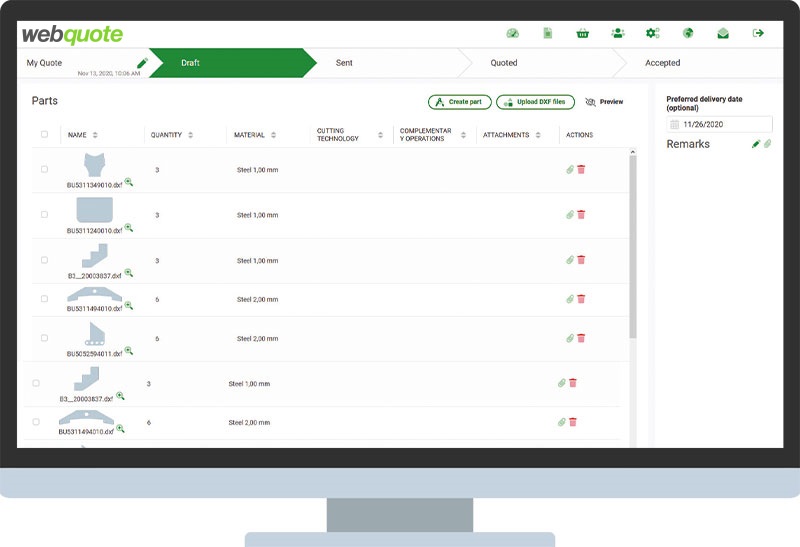Edit My Quote name pencil icon

(142, 63)
